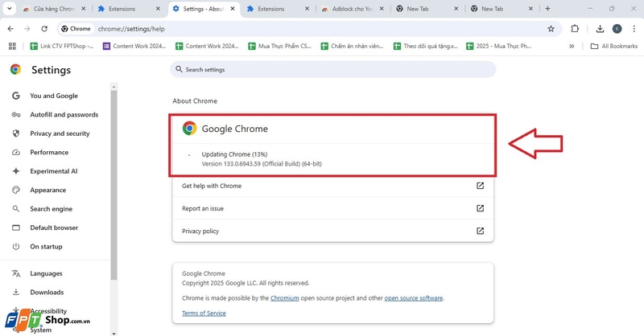Open Default browser settings
644x336 pixels.
(x=54, y=227)
